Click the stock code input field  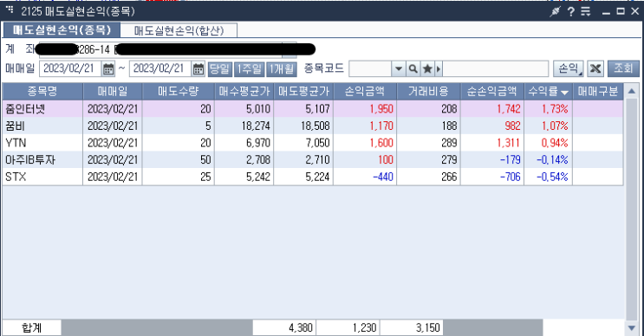pos(370,68)
